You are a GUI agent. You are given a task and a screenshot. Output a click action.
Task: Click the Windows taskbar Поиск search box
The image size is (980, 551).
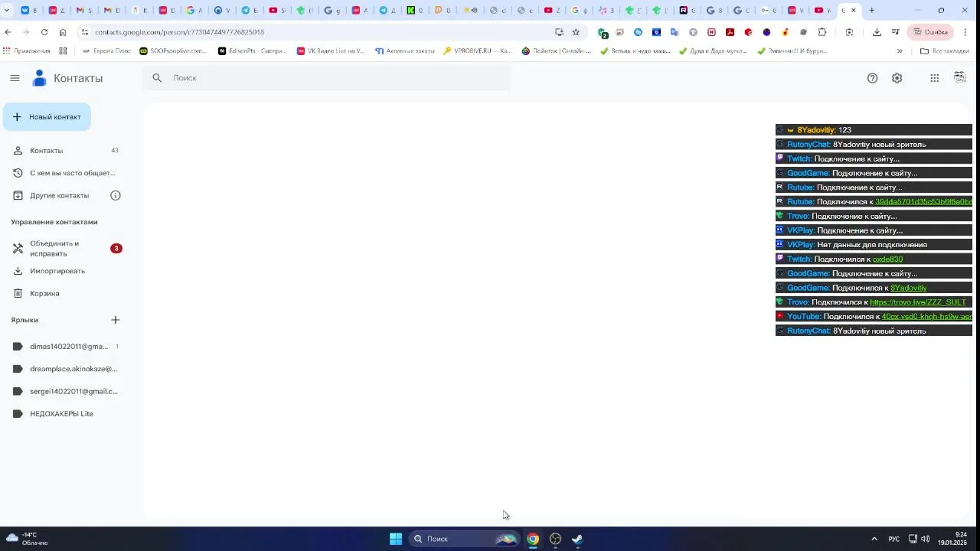[x=464, y=539]
